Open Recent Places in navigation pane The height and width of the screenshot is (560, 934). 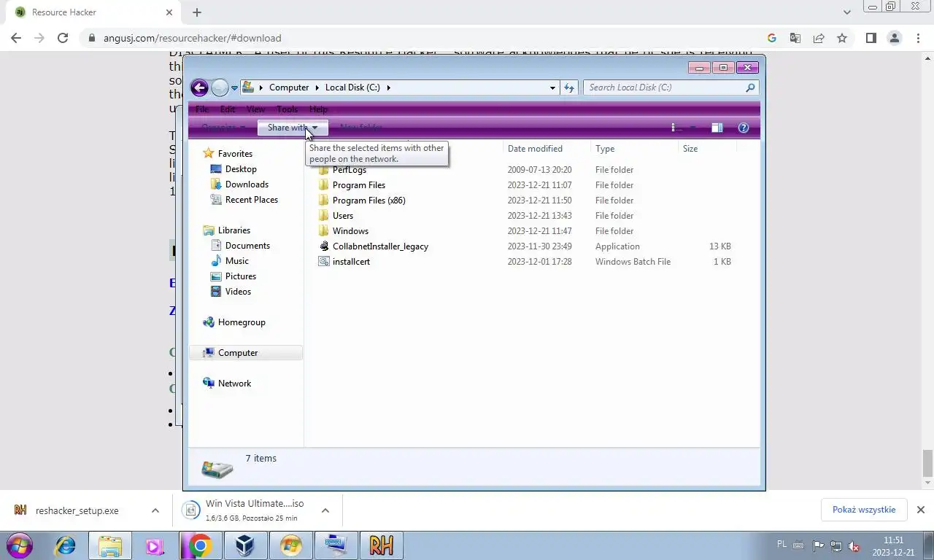tap(251, 200)
